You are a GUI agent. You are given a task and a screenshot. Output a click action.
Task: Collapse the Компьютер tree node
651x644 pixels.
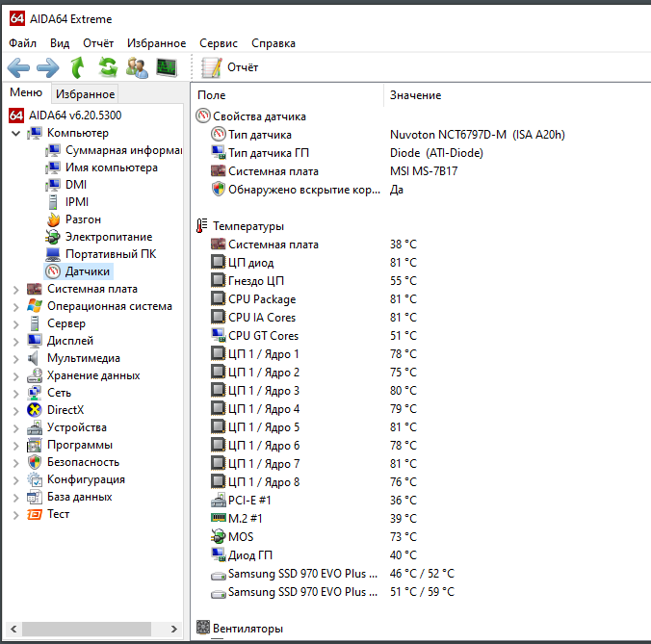15,133
